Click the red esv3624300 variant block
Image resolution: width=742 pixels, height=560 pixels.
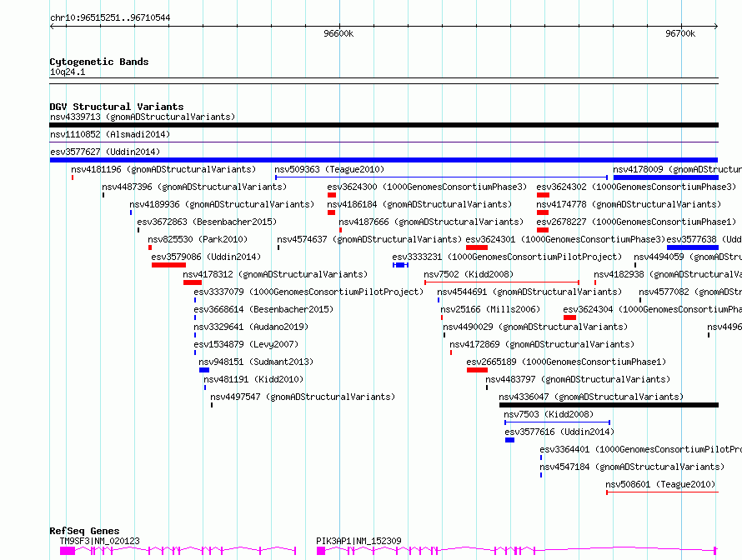tap(332, 195)
